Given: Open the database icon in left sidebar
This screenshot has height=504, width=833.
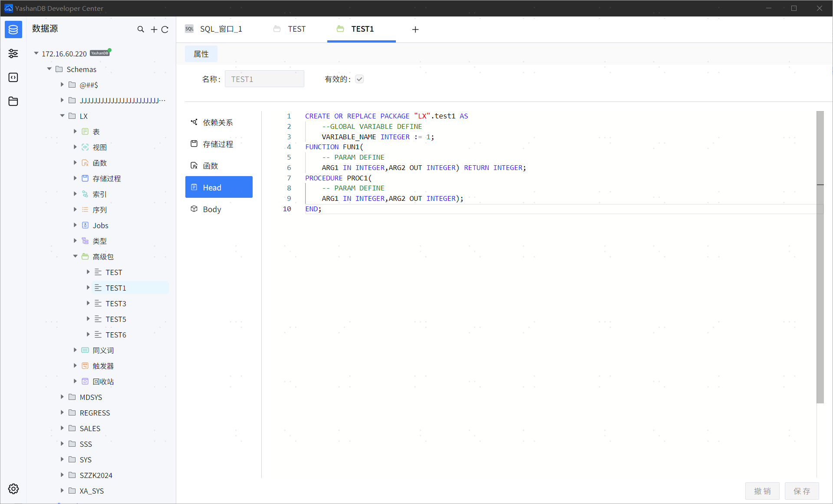Looking at the screenshot, I should (13, 29).
